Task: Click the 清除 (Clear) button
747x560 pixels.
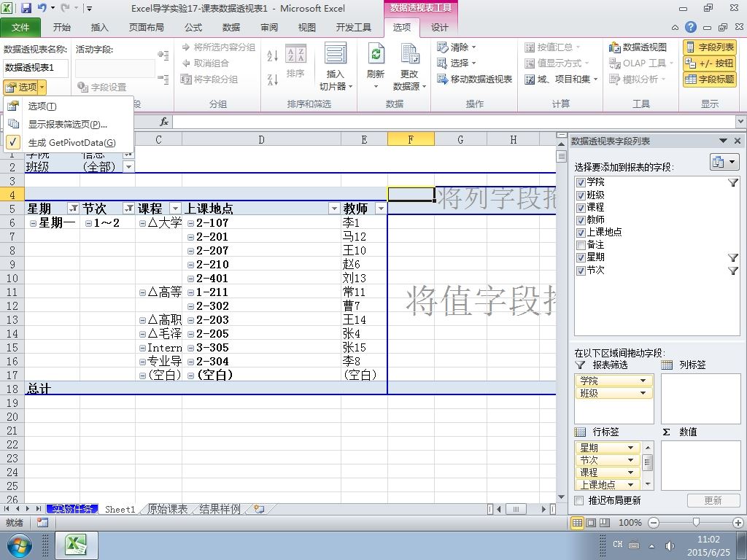Action: tap(457, 47)
